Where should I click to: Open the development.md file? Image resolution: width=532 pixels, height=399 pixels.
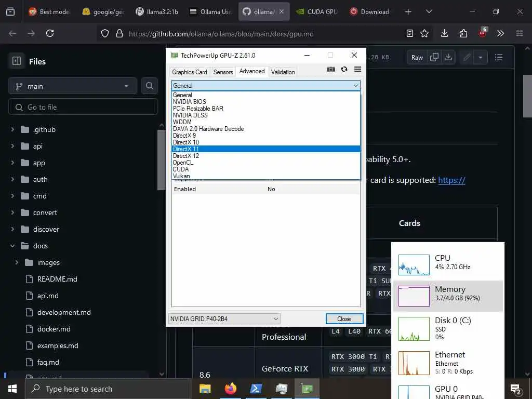pyautogui.click(x=64, y=312)
